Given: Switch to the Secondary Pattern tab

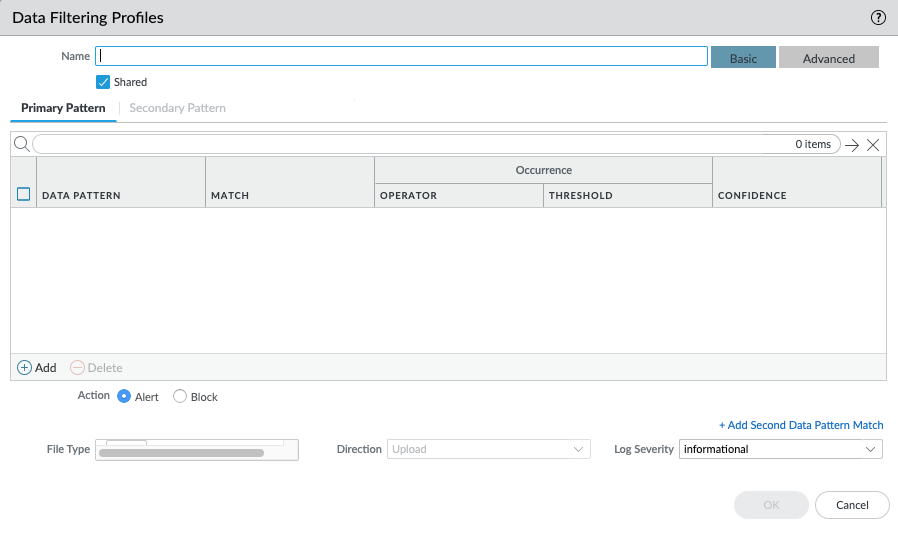Looking at the screenshot, I should [x=177, y=108].
